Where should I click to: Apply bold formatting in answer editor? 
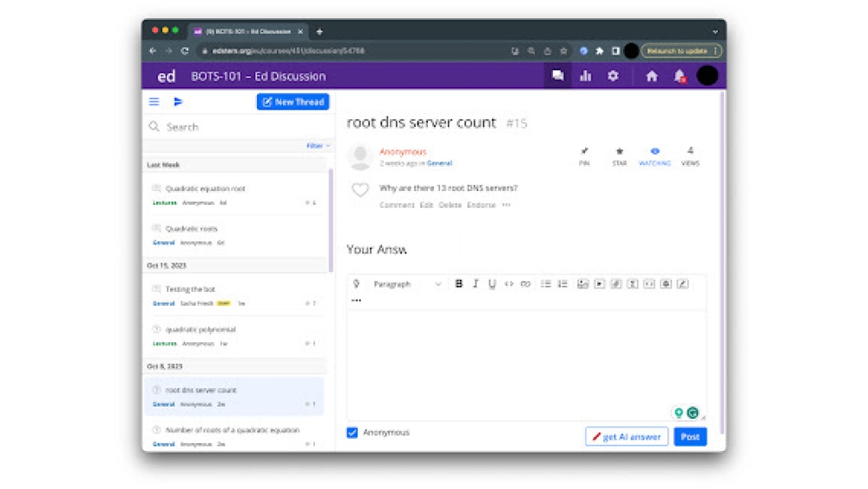point(458,283)
